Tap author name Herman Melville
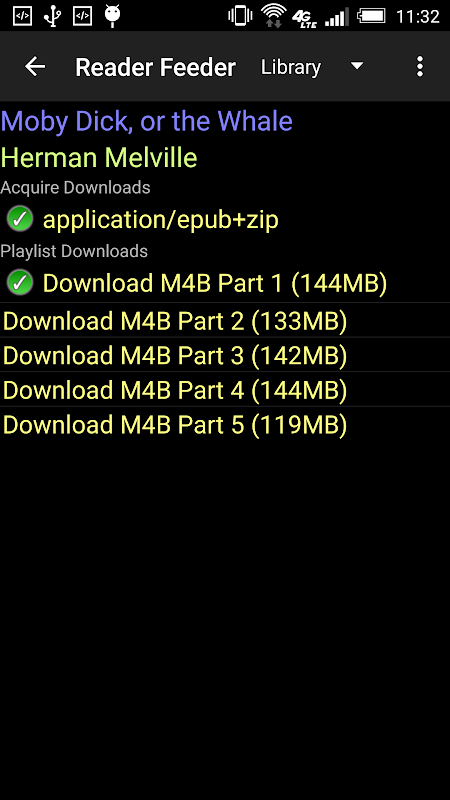 99,158
